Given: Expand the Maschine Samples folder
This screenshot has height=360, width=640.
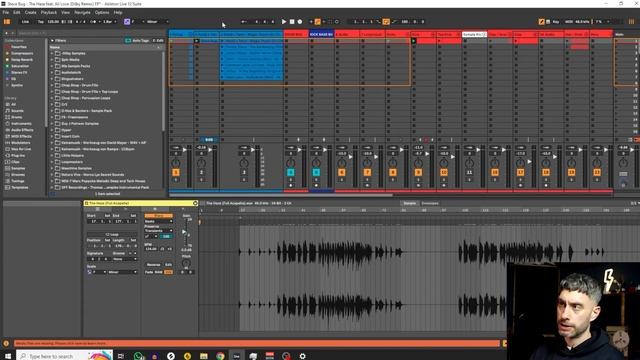Looking at the screenshot, I should click(x=52, y=168).
